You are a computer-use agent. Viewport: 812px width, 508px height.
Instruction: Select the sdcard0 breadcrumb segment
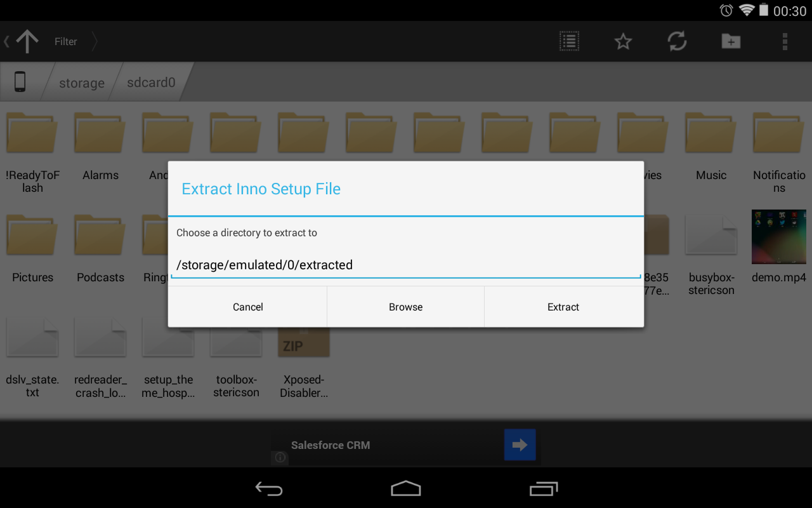[151, 83]
